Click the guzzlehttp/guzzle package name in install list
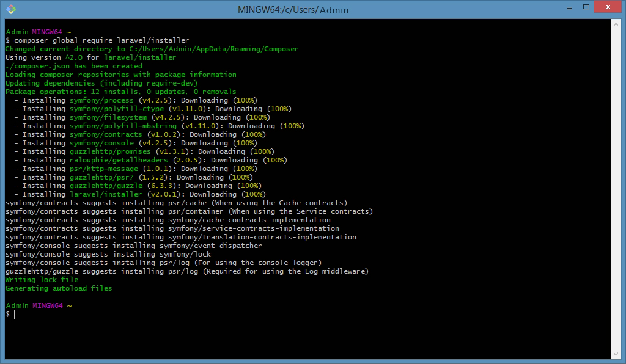This screenshot has height=364, width=626. 106,186
